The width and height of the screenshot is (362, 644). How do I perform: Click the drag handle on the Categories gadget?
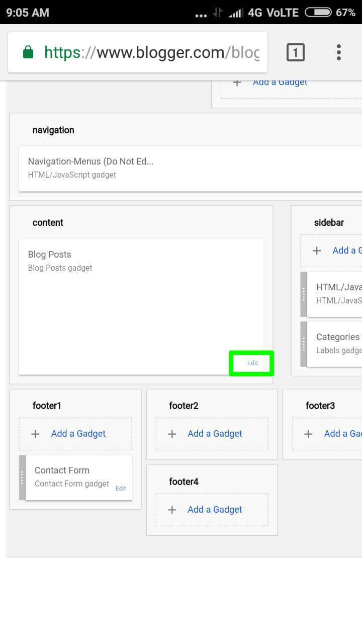(303, 344)
